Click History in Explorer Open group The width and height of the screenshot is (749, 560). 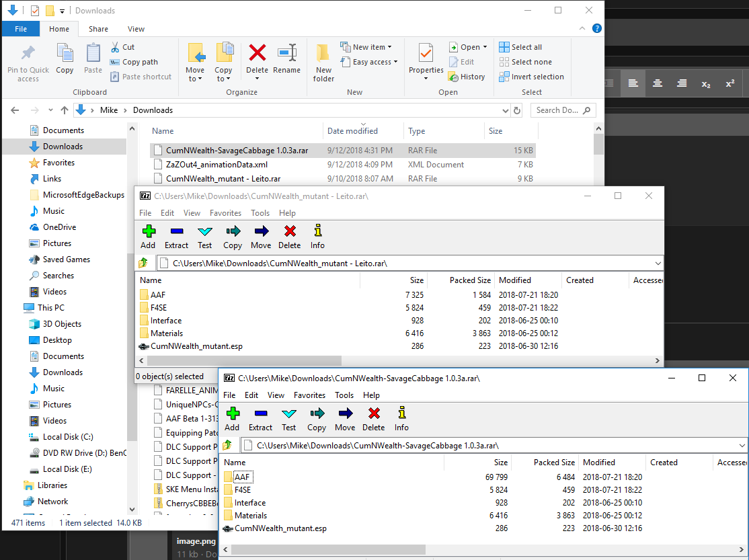467,77
